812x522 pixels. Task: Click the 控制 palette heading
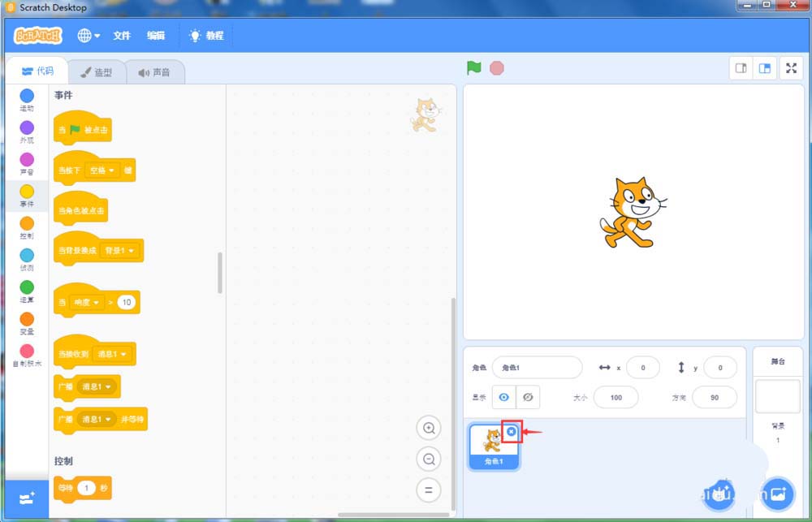coord(63,461)
